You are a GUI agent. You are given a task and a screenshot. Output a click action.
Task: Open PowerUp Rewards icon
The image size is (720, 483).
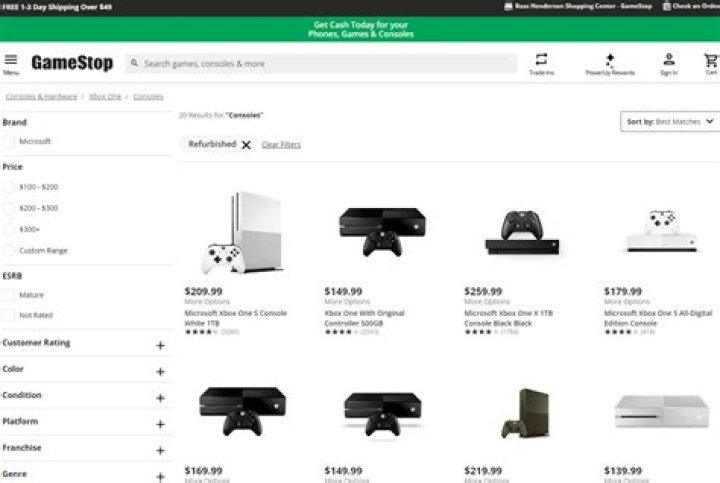[x=610, y=60]
